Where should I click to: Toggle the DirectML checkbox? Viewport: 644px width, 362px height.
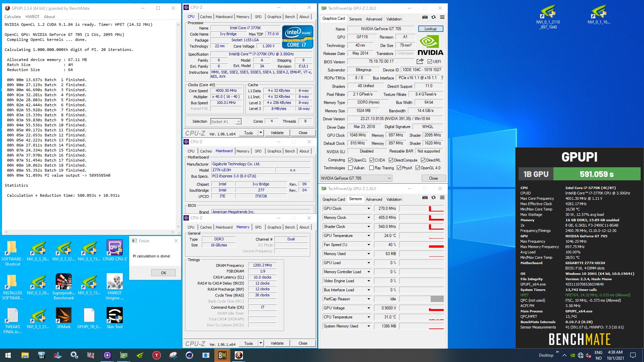click(x=423, y=160)
